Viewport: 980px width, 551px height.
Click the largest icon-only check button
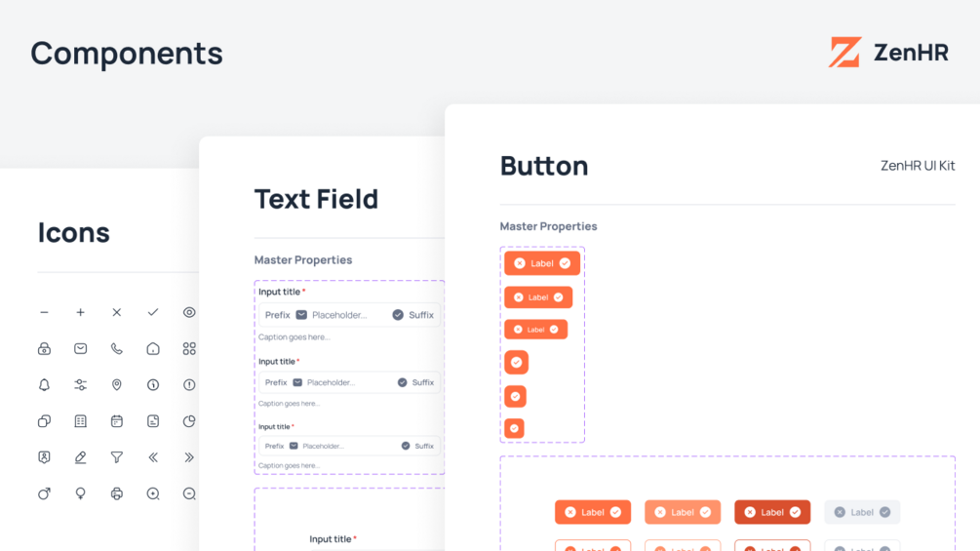coord(516,363)
